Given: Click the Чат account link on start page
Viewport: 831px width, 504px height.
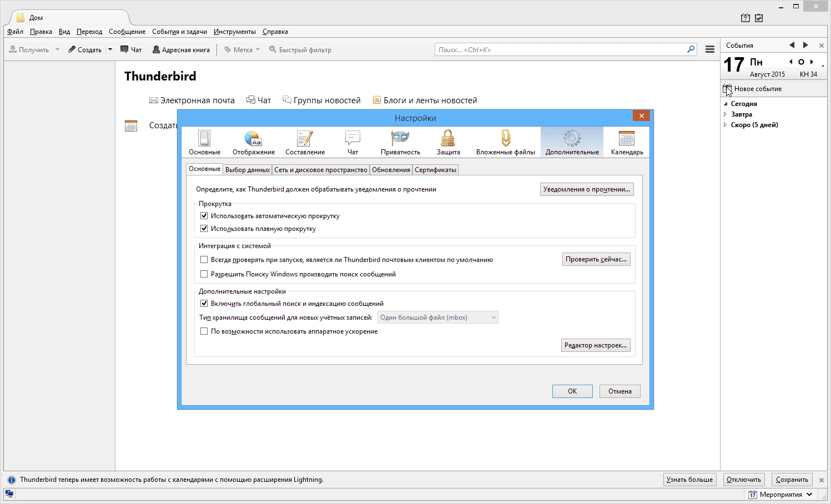Looking at the screenshot, I should tap(259, 100).
